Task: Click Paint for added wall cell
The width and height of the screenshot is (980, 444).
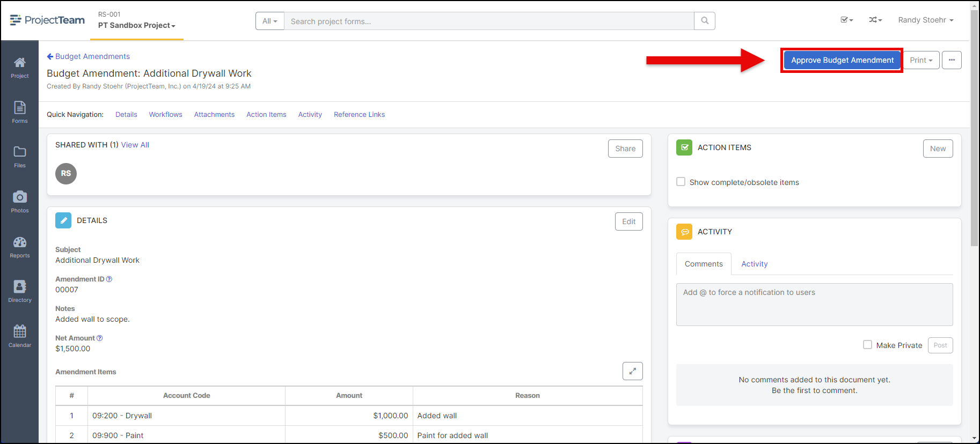Action: [528, 435]
